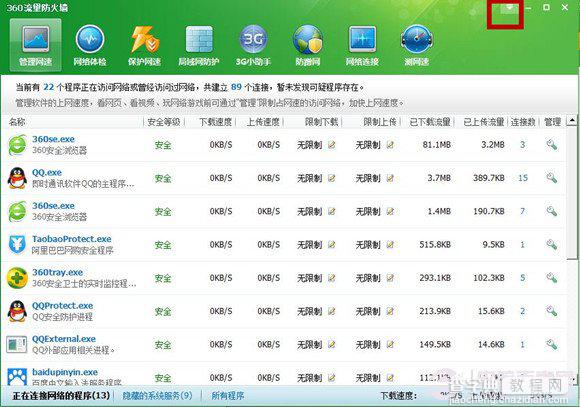Open the 管理网速 toolbar section
This screenshot has height=407, width=580.
[36, 45]
